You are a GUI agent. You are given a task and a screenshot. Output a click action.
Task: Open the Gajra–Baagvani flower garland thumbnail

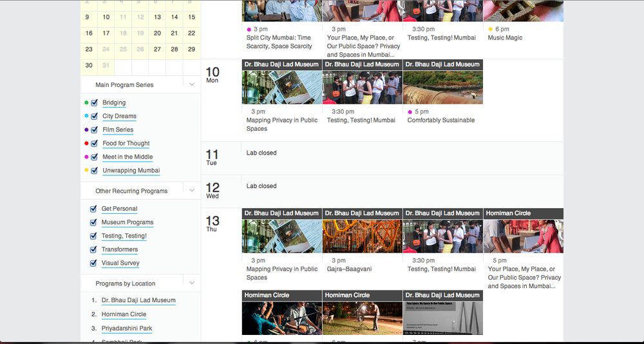tap(363, 236)
